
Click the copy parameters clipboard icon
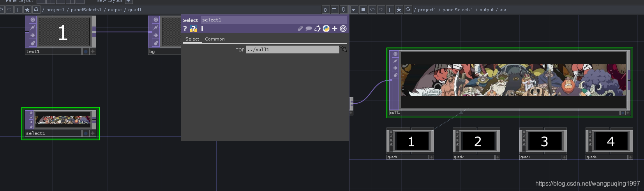coord(318,28)
